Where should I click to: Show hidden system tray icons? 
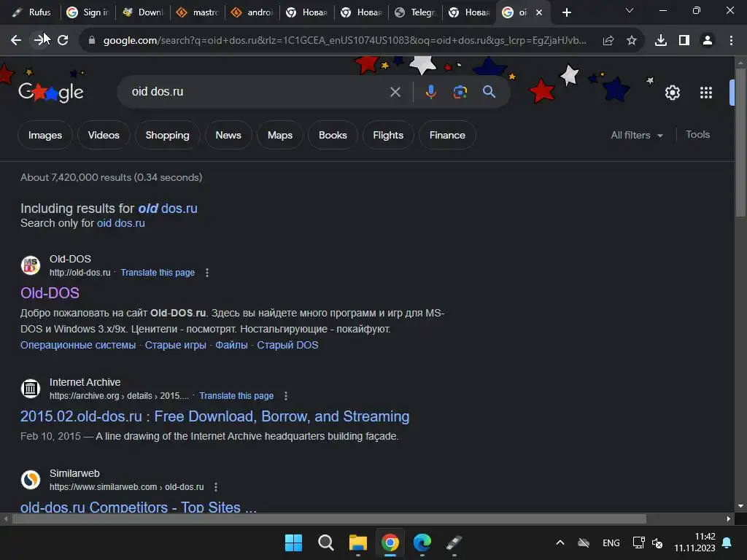(x=560, y=542)
